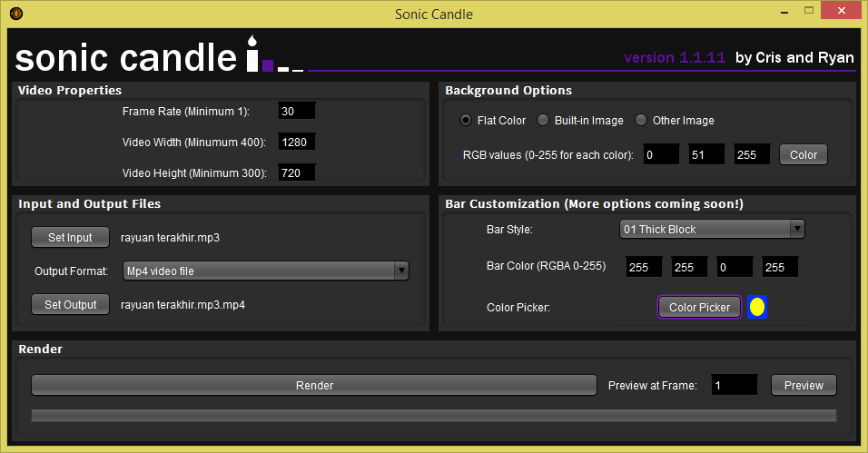Expand the Bar Style dropdown
This screenshot has width=868, height=453.
712,230
